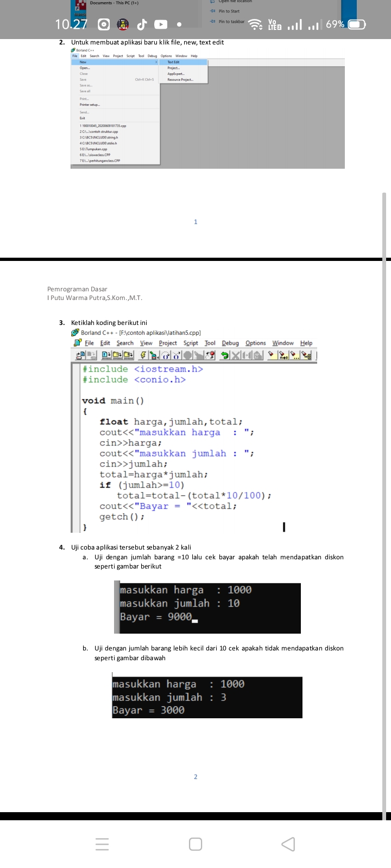391x868 pixels.
Task: Click the green undo arrow toolbar icon
Action: 224,355
